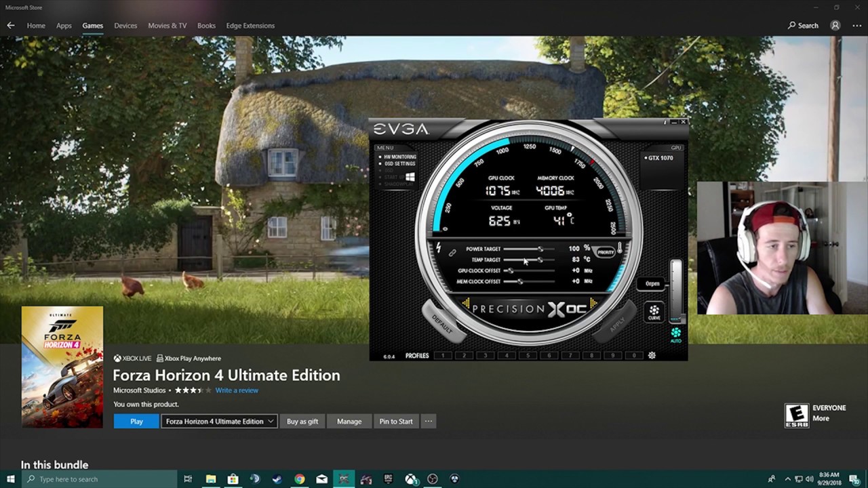This screenshot has width=868, height=488.
Task: Click the taskbar search box
Action: [98, 479]
